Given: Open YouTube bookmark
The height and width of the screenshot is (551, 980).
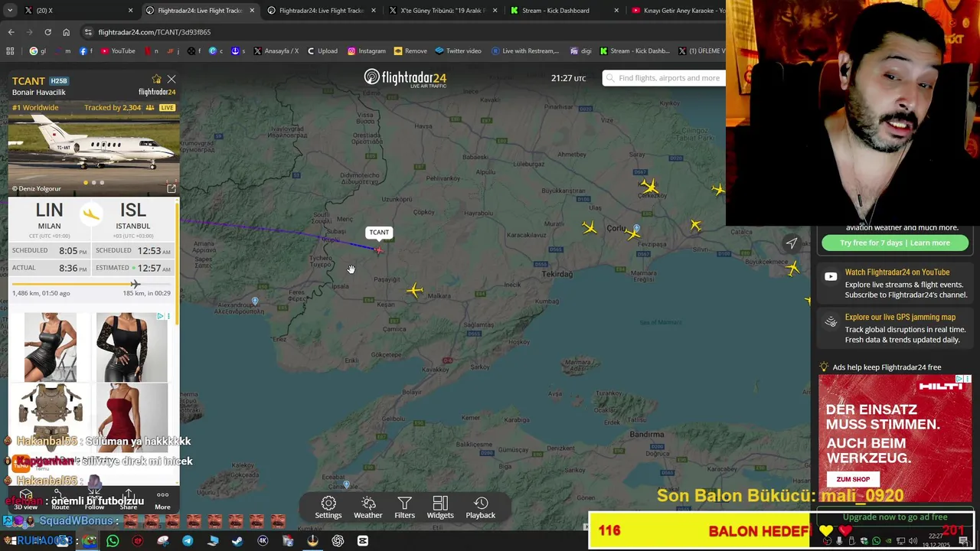Looking at the screenshot, I should tap(118, 51).
